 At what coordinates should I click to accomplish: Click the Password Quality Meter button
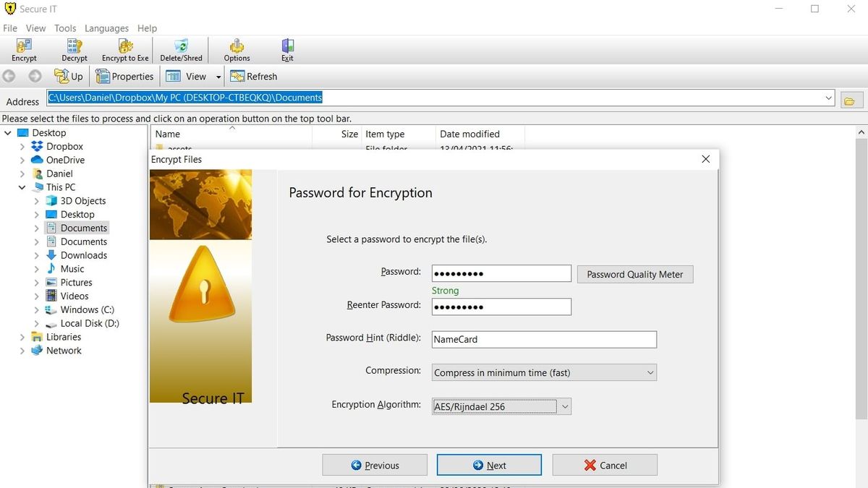click(634, 274)
